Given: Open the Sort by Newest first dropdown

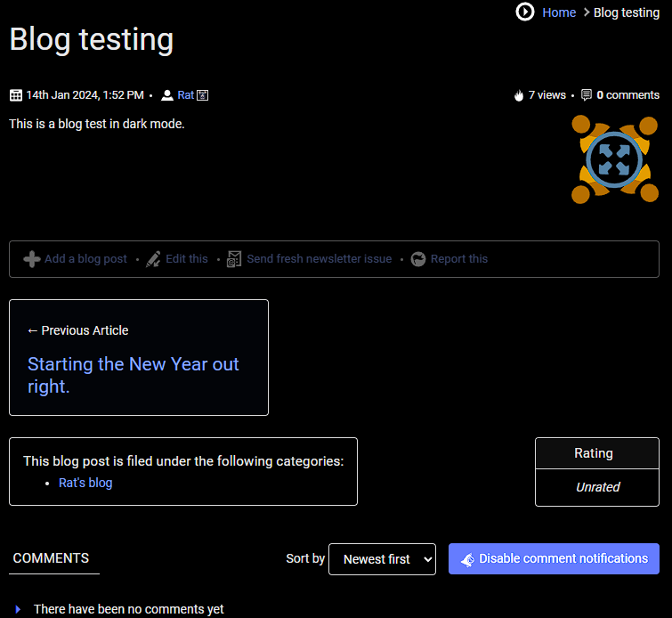Looking at the screenshot, I should pyautogui.click(x=382, y=559).
